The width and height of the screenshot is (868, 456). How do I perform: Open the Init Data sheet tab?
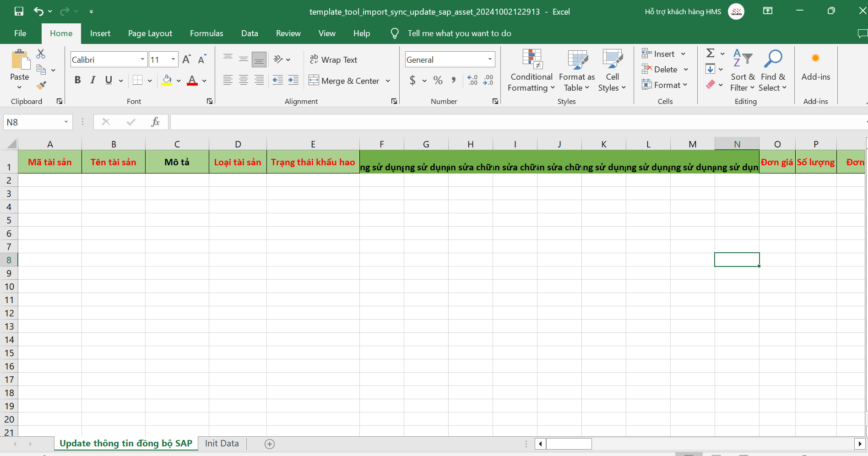pos(222,443)
